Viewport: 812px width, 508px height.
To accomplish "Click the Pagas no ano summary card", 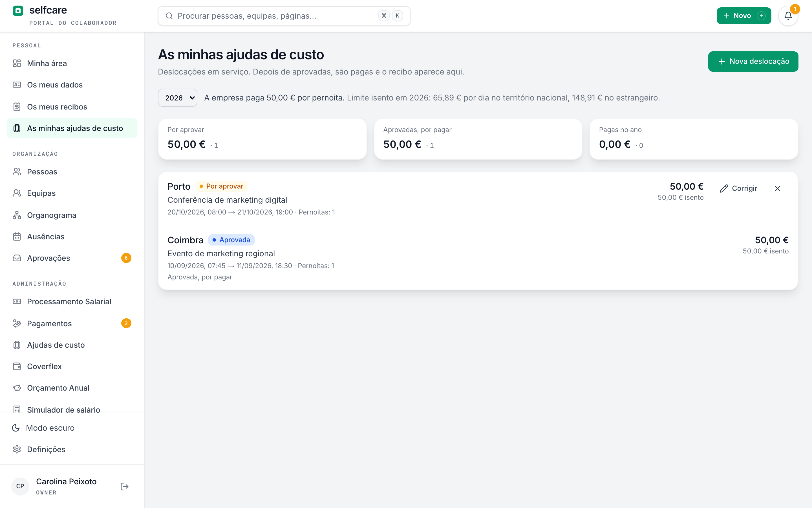I will [694, 139].
